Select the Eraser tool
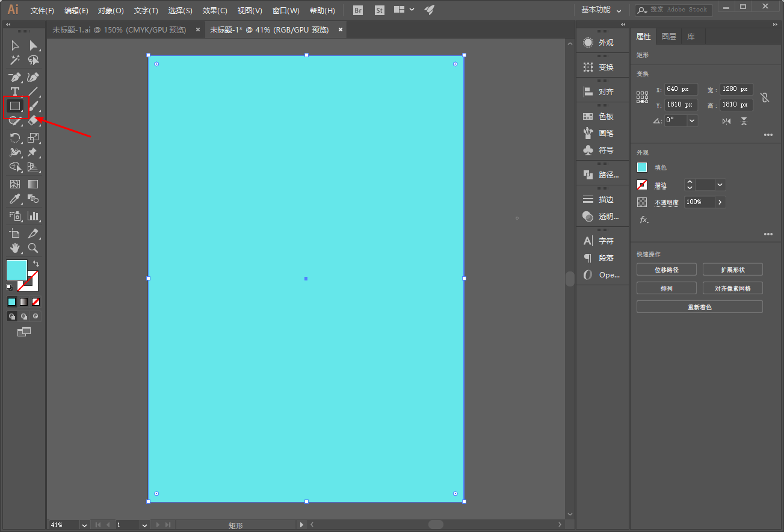 (x=34, y=120)
